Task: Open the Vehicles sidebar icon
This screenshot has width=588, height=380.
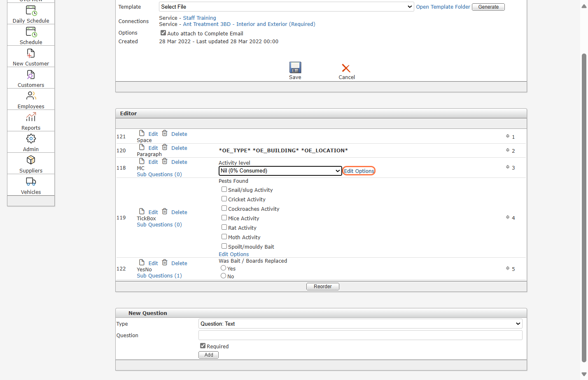Action: click(31, 182)
